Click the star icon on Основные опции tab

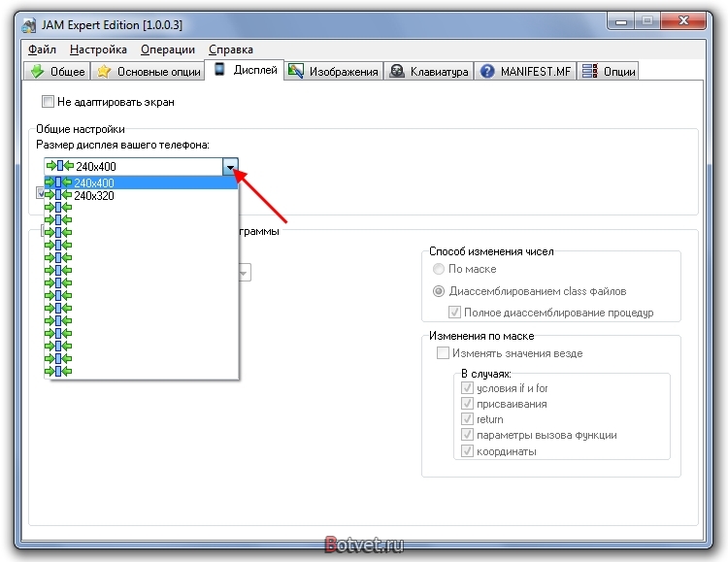pos(104,72)
